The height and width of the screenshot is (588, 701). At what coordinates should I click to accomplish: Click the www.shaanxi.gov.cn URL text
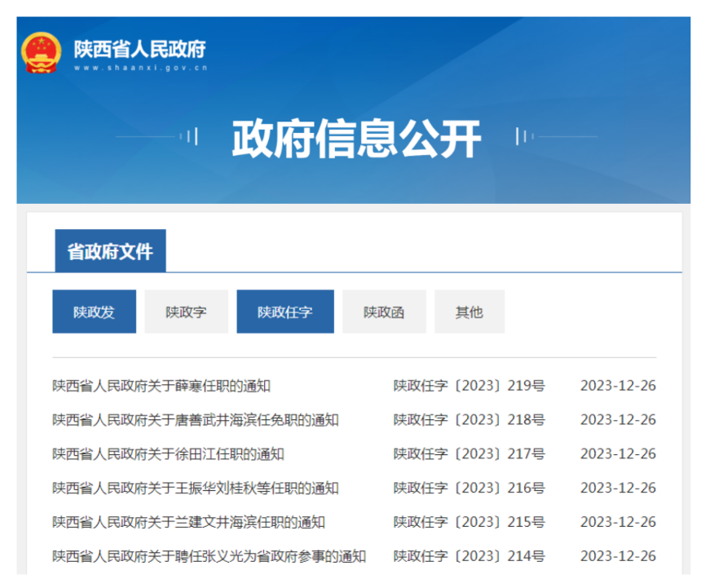pos(139,68)
